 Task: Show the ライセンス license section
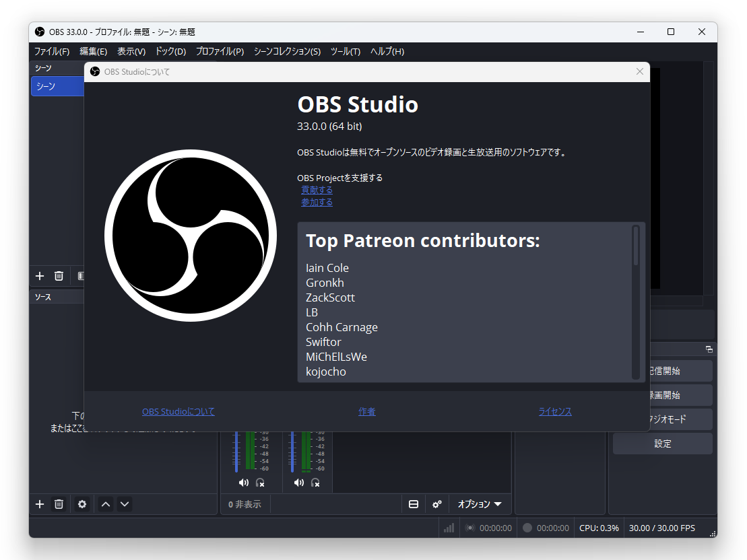click(x=555, y=411)
